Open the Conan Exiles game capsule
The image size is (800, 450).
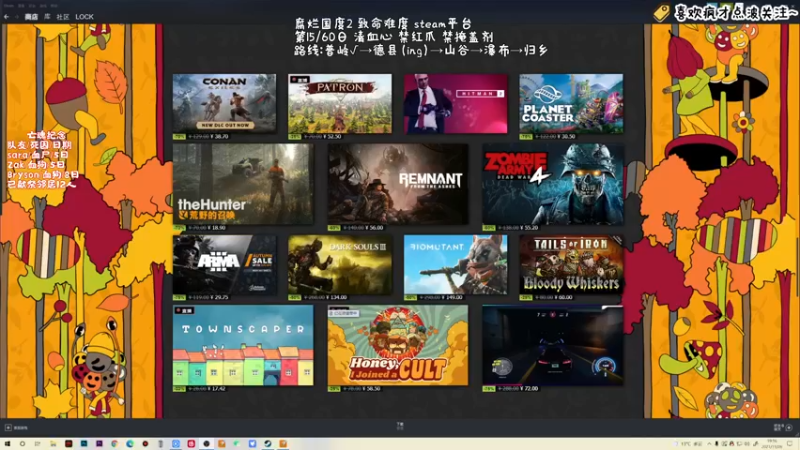[224, 104]
